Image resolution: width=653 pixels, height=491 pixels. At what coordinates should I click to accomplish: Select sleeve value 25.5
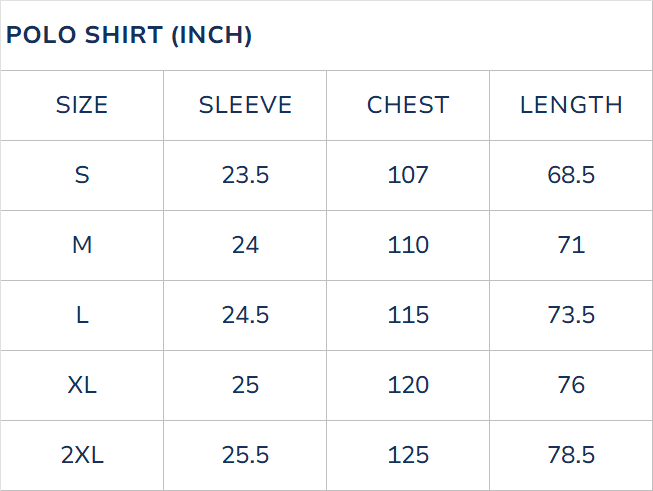[x=245, y=455]
